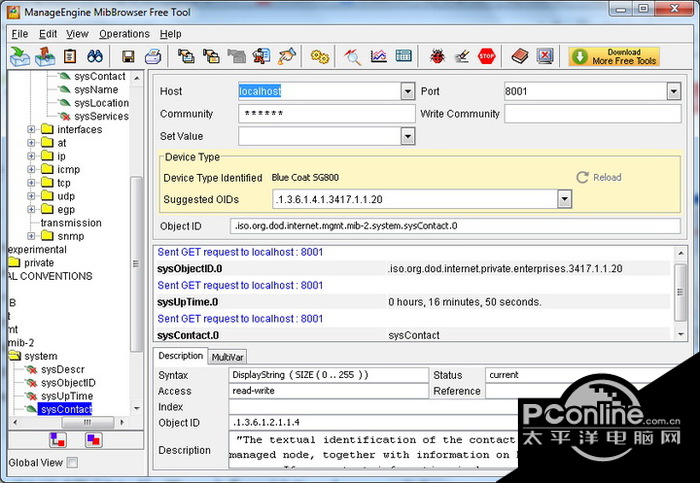Open the Operations menu

click(x=124, y=33)
